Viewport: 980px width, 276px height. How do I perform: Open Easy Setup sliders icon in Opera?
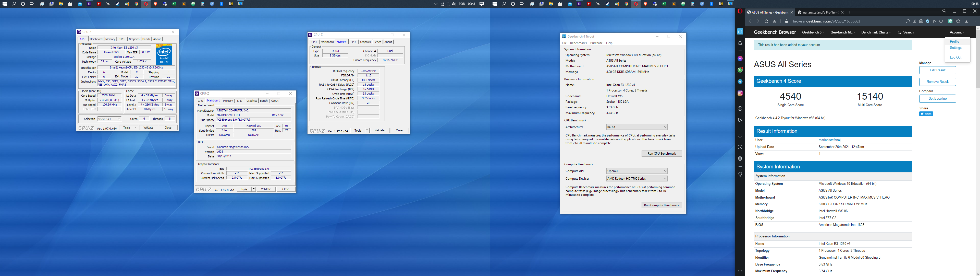[975, 21]
